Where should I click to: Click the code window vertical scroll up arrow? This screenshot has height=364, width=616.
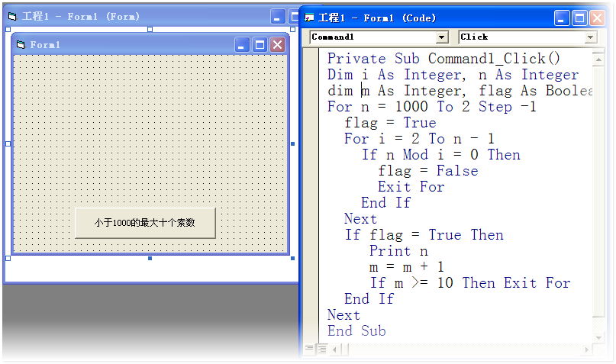point(598,60)
